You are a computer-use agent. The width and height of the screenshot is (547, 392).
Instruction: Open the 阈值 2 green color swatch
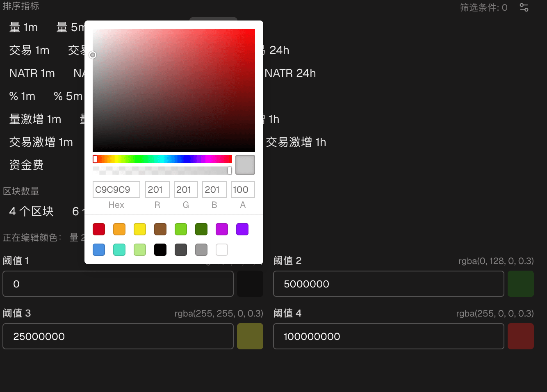tap(521, 284)
